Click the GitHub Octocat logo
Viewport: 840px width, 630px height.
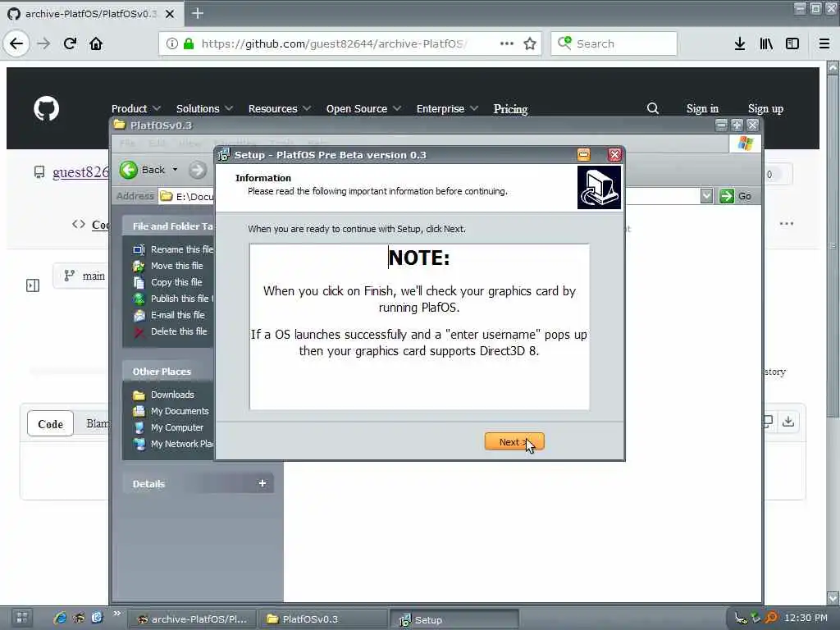47,109
